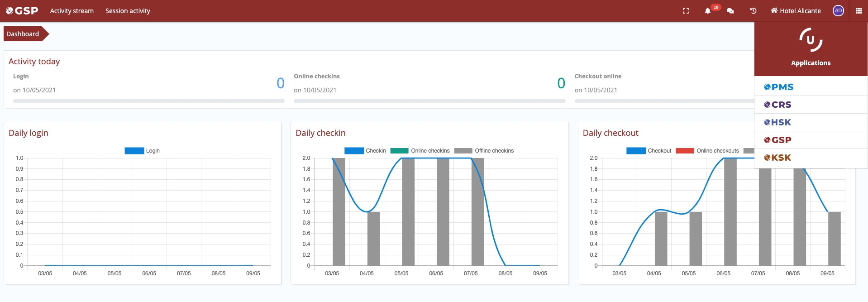Image resolution: width=868 pixels, height=302 pixels.
Task: Toggle Offline checkins legend item
Action: (484, 151)
